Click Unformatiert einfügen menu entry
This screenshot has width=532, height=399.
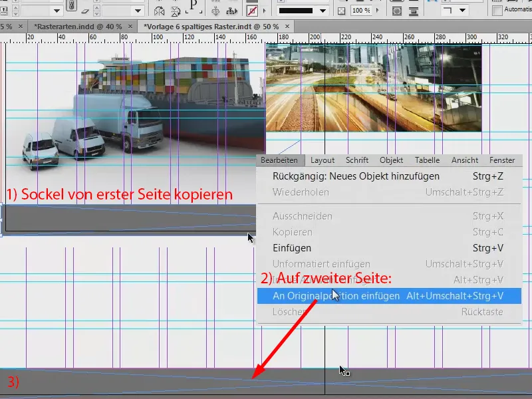coord(389,264)
